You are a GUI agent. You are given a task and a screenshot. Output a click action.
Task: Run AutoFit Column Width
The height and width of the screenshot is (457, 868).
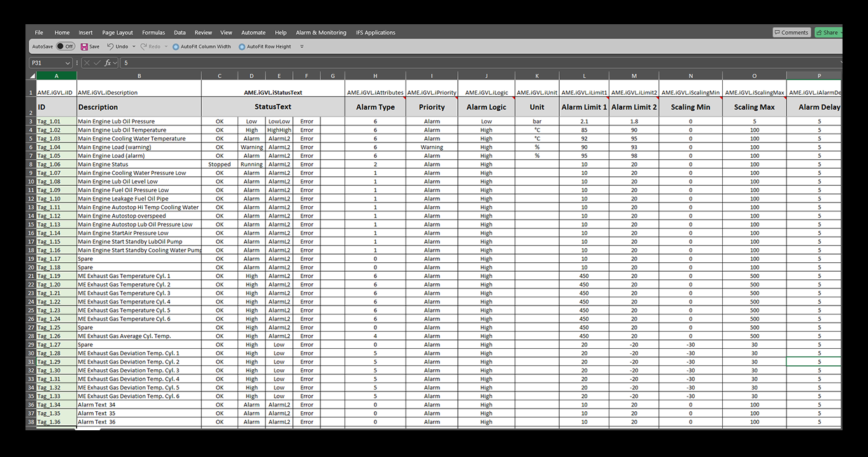pyautogui.click(x=202, y=46)
